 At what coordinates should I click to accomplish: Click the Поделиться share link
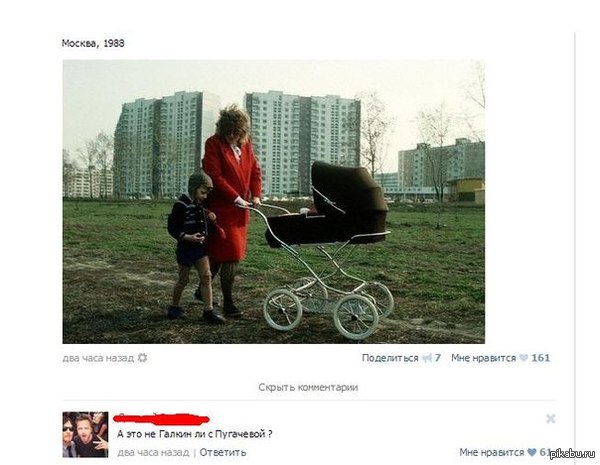point(390,358)
